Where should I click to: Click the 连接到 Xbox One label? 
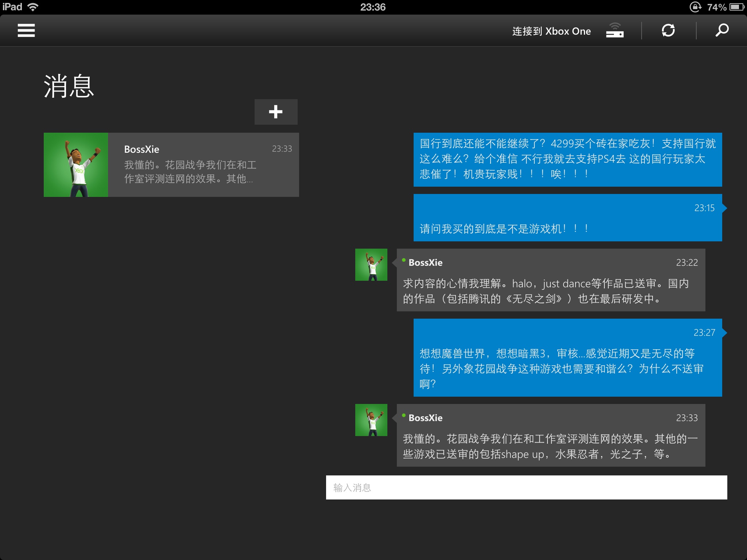click(x=551, y=31)
